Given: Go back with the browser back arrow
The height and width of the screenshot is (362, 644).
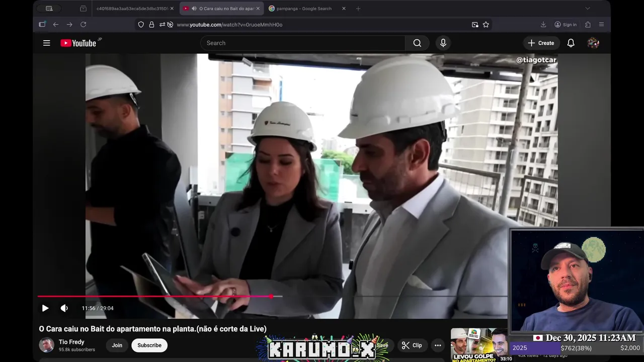Looking at the screenshot, I should [x=56, y=25].
